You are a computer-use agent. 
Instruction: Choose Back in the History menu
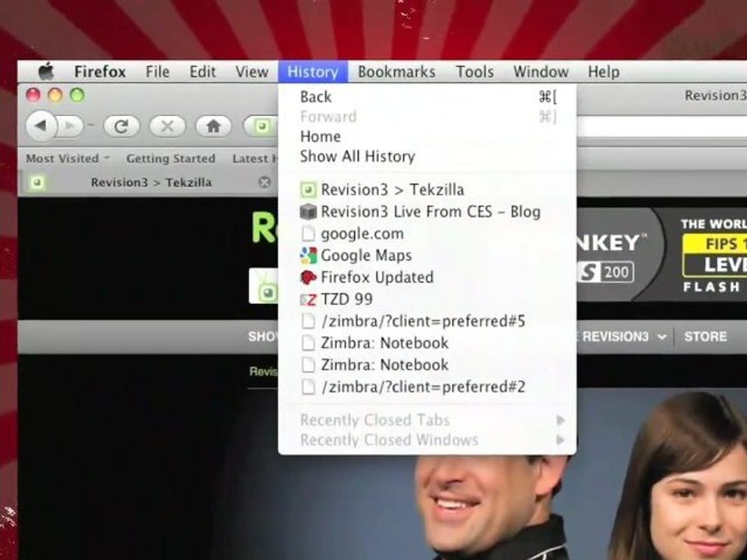pyautogui.click(x=427, y=97)
